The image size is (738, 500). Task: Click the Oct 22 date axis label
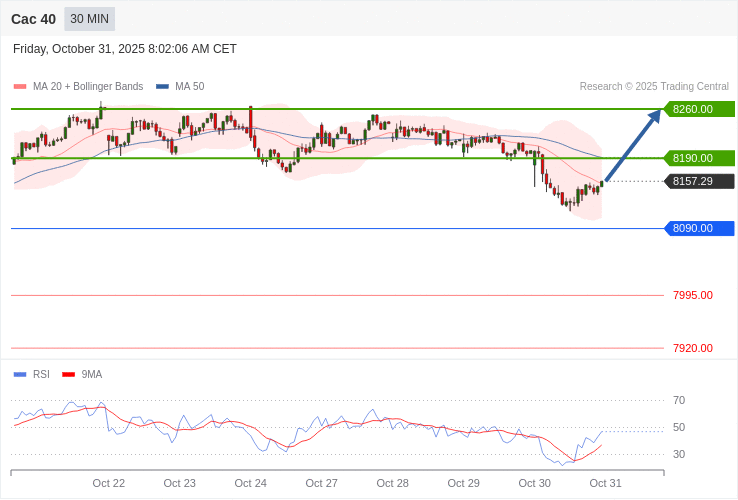coord(109,483)
